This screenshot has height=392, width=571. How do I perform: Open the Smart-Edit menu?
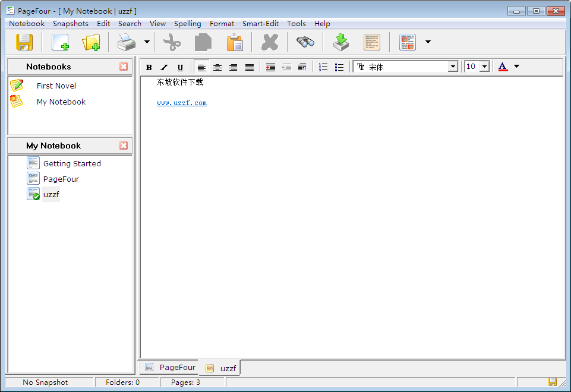[x=260, y=24]
